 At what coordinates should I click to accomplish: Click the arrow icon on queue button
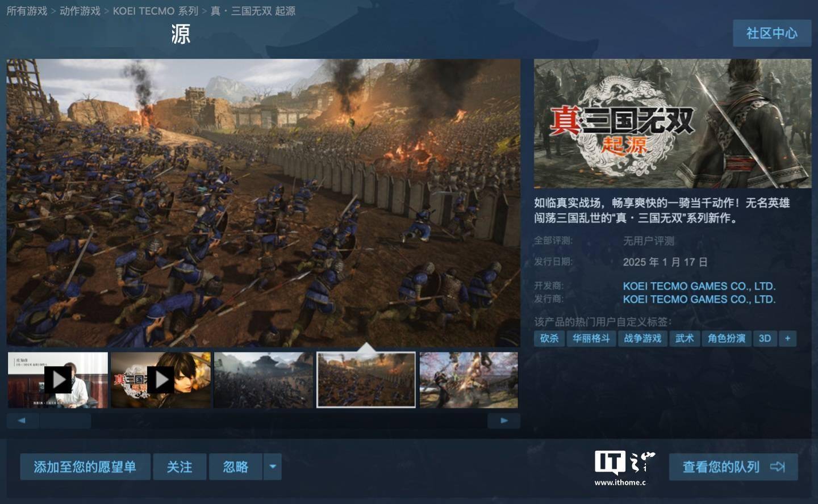(x=778, y=467)
